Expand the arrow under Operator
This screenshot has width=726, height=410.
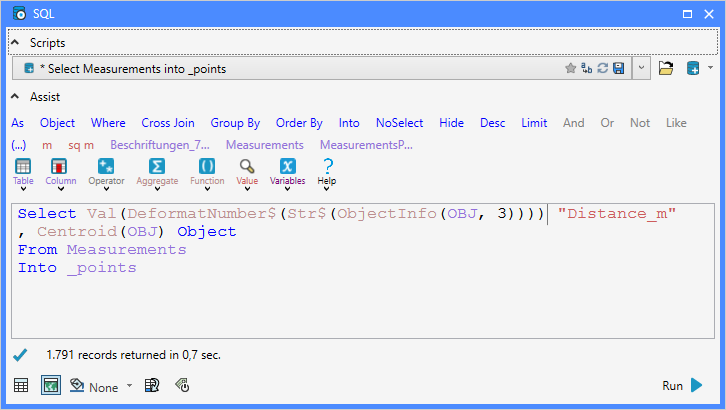click(x=106, y=189)
